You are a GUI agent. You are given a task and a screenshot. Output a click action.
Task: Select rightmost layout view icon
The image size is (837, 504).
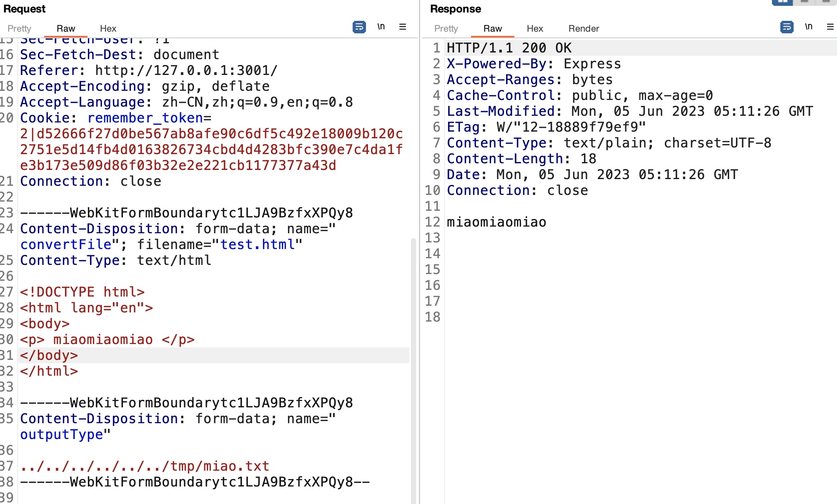click(826, 2)
